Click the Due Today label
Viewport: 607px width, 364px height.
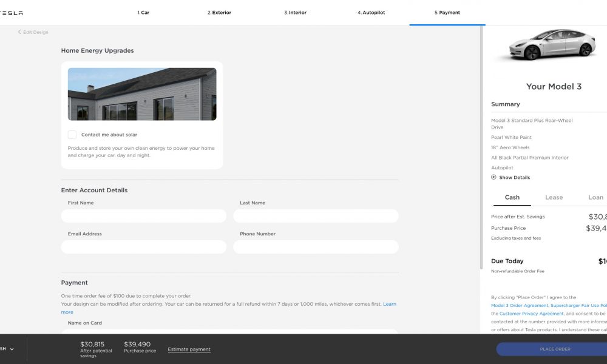(x=507, y=261)
